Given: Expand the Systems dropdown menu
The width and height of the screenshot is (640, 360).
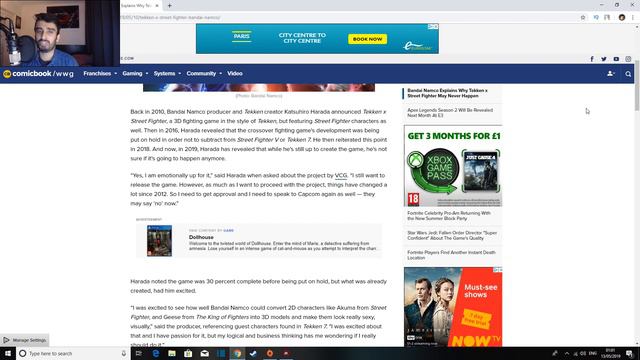Looking at the screenshot, I should (167, 74).
